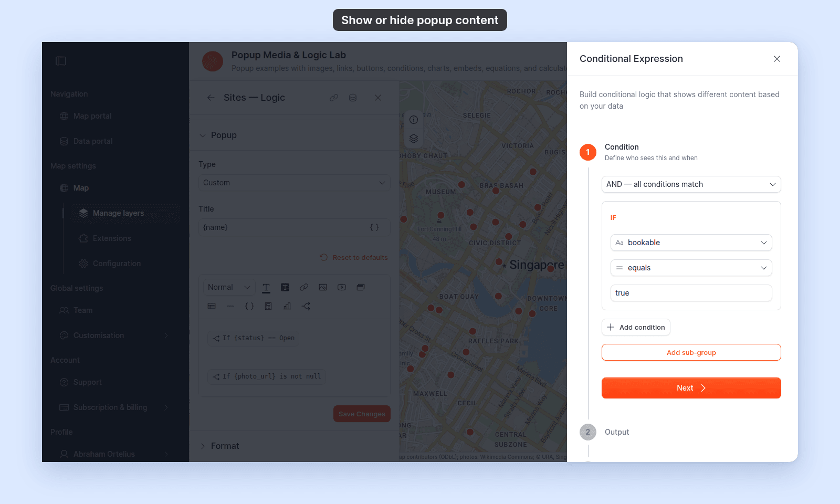Toggle the sidebar collapse icon
Screen dimensions: 840x504
click(x=61, y=61)
